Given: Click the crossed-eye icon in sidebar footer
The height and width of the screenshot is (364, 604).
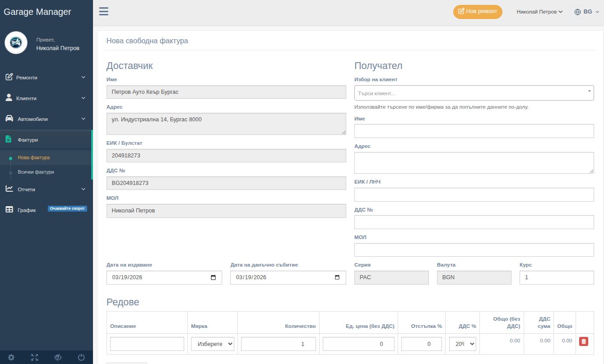Looking at the screenshot, I should (58, 357).
